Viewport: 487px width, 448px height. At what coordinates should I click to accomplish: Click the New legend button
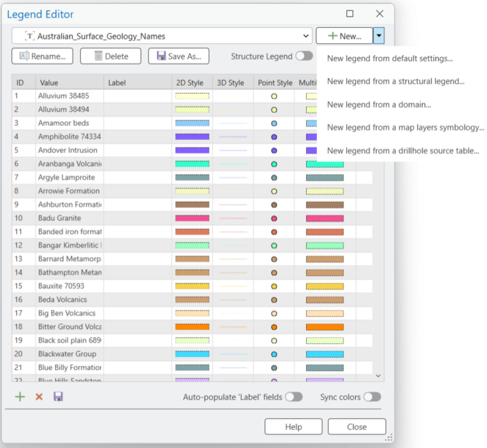[345, 36]
